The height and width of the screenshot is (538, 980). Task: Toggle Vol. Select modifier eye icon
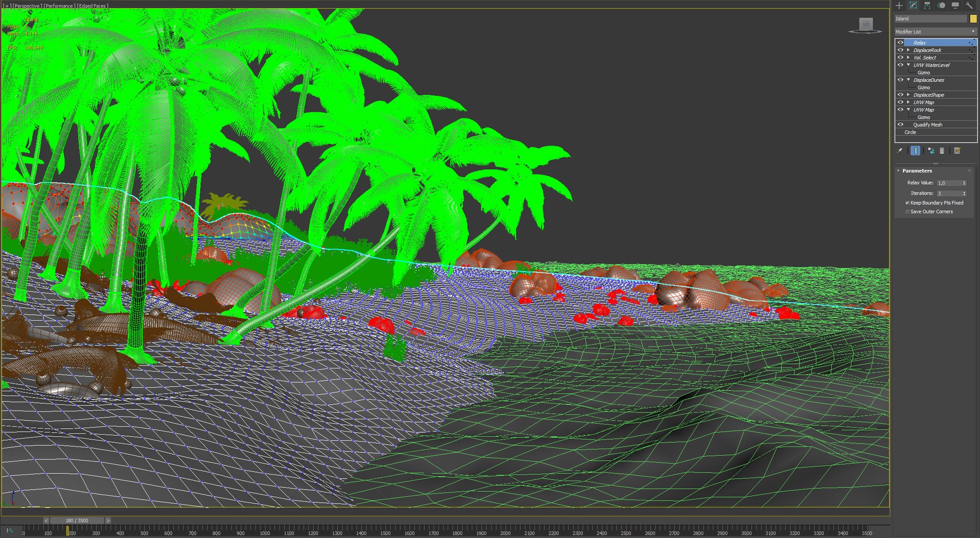(x=901, y=58)
